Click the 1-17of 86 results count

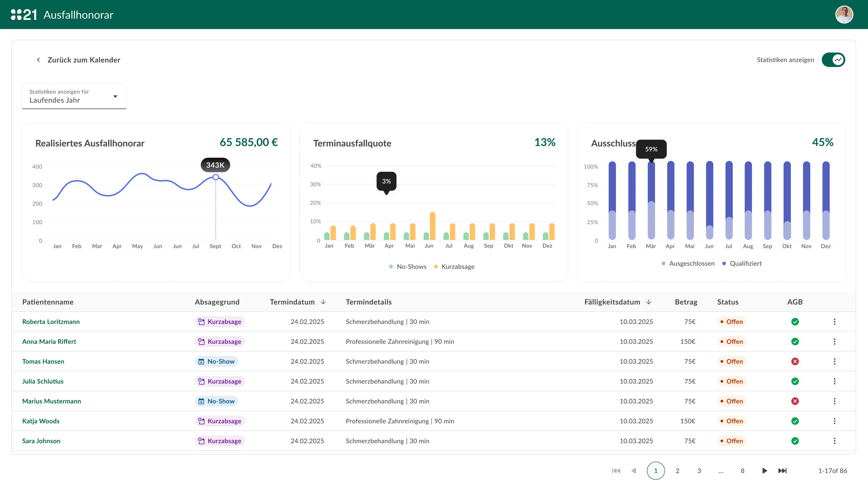tap(833, 471)
